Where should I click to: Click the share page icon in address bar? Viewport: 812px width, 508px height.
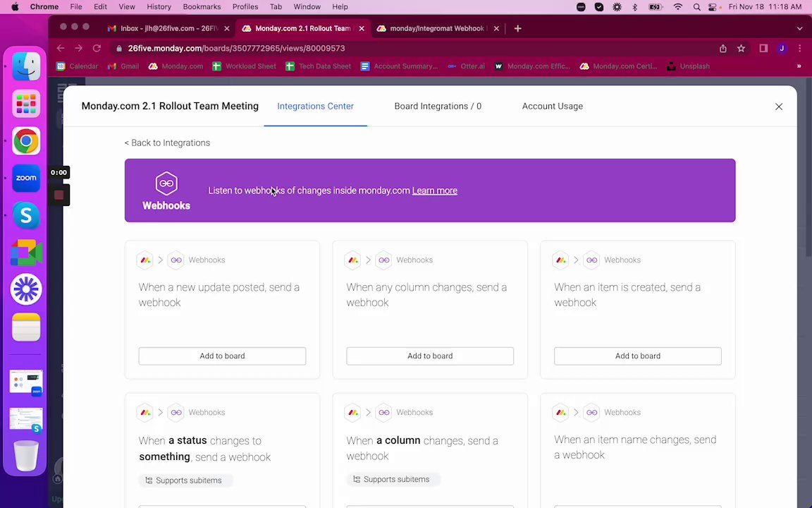tap(723, 48)
